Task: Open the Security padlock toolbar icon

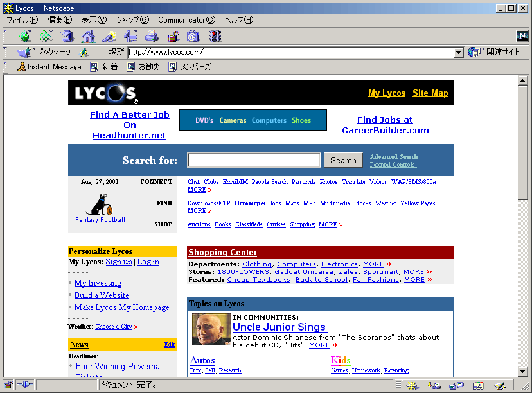Action: click(173, 36)
